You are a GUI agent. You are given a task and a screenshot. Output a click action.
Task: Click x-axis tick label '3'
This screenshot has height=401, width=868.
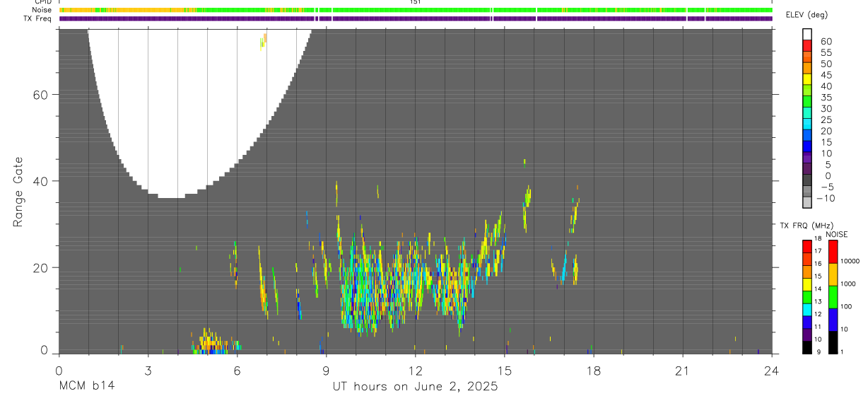tap(148, 371)
